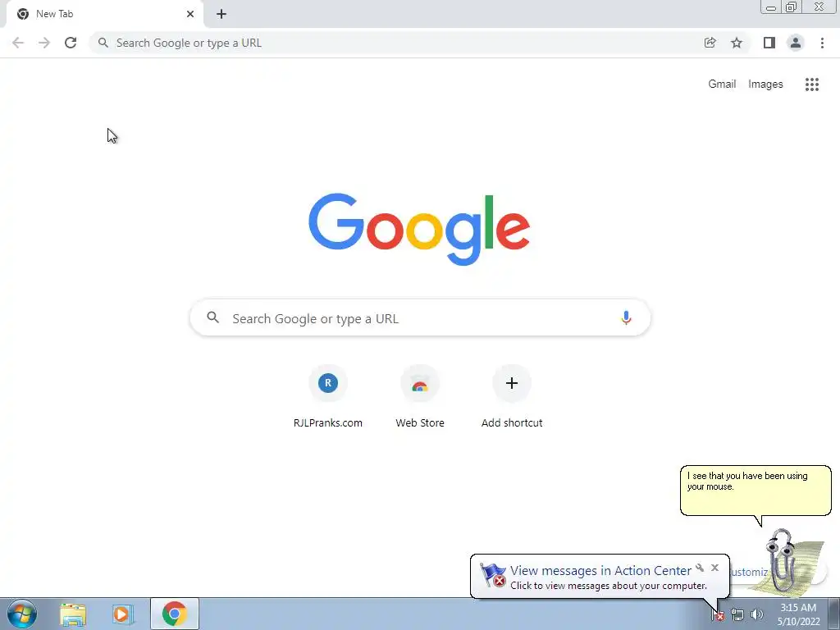
Task: Open the RJLPranks.com shortcut
Action: (328, 396)
